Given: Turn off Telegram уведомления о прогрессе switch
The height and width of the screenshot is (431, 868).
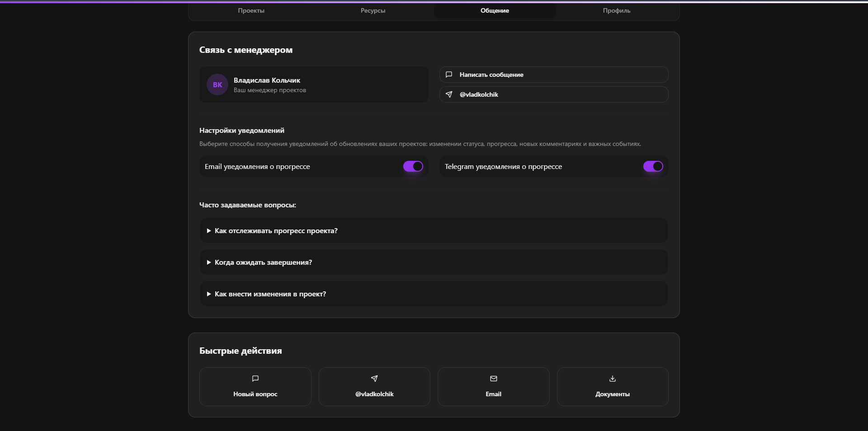Looking at the screenshot, I should [x=653, y=167].
